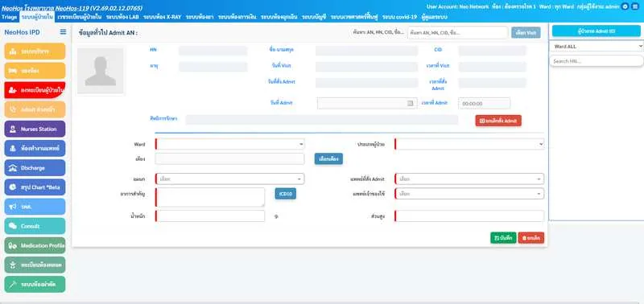Open Consult module in sidebar

point(35,226)
